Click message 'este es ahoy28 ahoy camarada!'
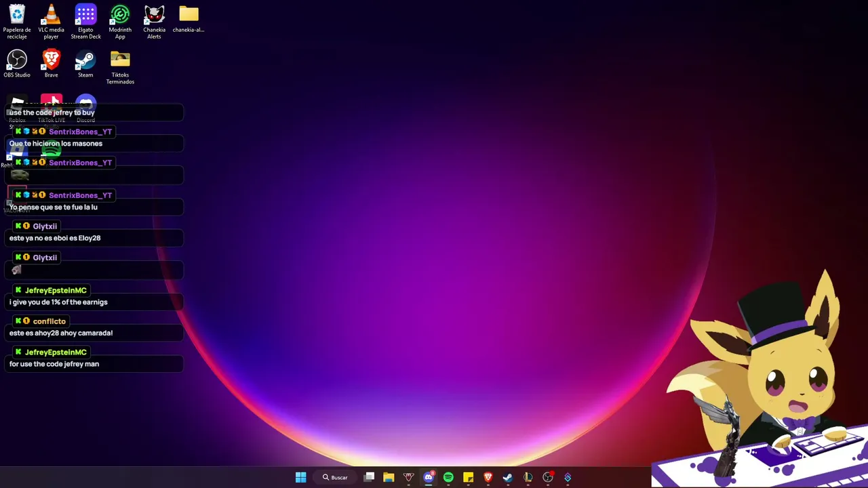 pyautogui.click(x=61, y=333)
